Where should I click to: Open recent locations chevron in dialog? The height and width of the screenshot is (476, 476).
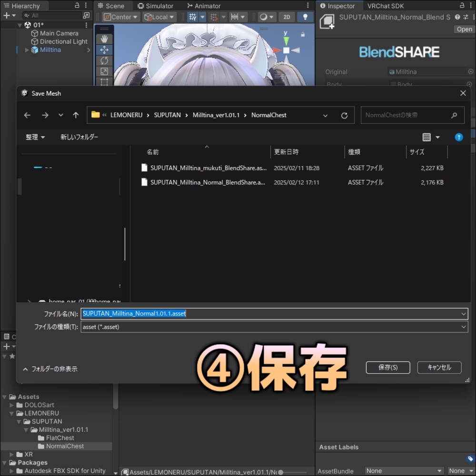pyautogui.click(x=61, y=115)
